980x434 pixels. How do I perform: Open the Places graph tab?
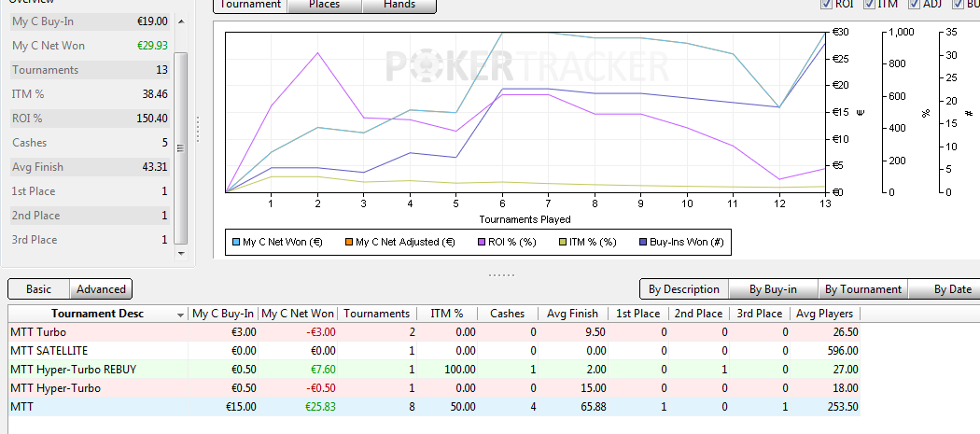click(325, 5)
